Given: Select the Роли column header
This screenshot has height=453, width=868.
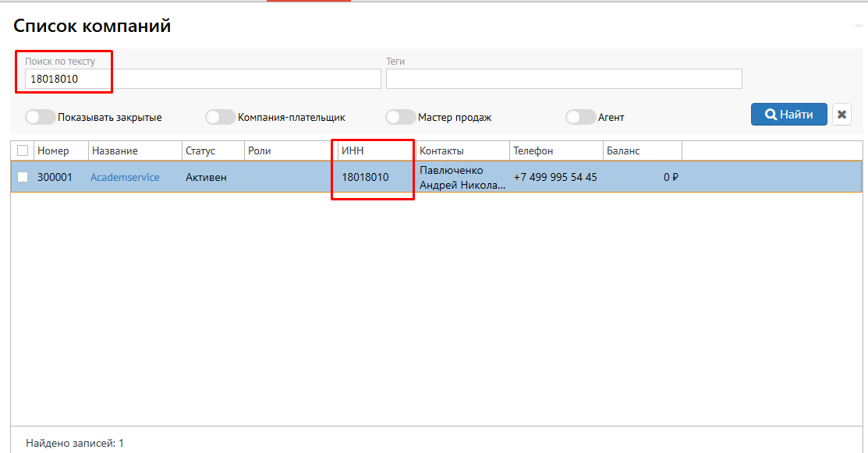Looking at the screenshot, I should (259, 150).
